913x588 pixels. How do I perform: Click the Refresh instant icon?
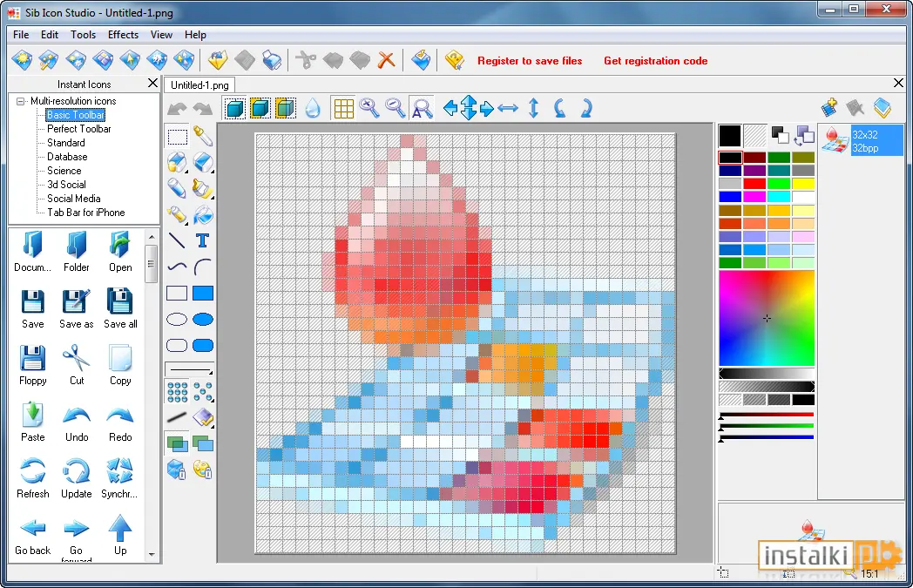32,478
